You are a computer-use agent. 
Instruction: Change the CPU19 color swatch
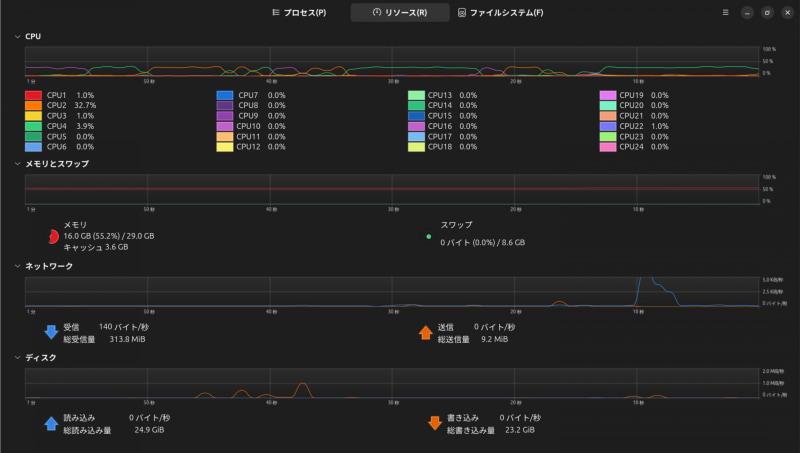click(x=608, y=95)
